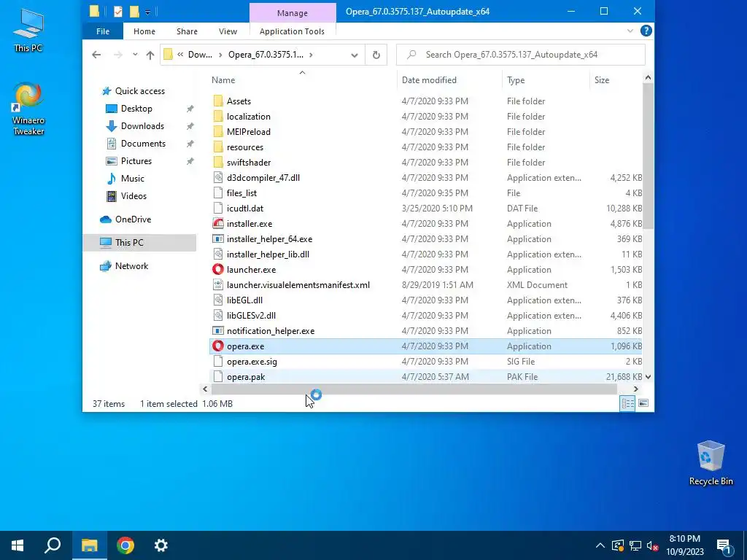Customize Quick Access Toolbar dropdown arrow

[x=147, y=12]
